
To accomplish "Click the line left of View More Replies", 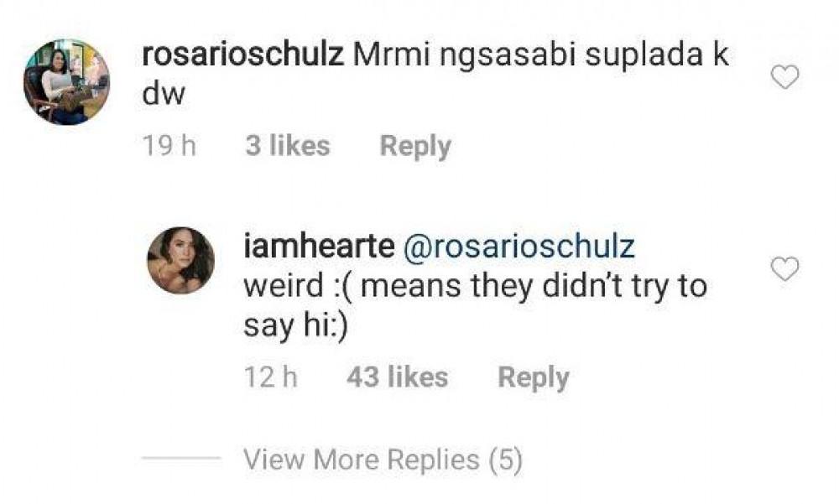I will [180, 459].
